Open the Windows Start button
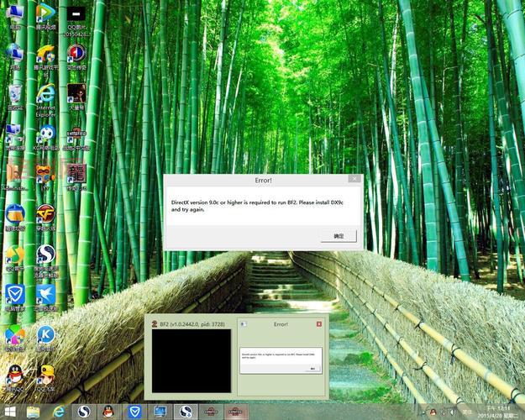Viewport: 525px width, 420px height. 10,412
